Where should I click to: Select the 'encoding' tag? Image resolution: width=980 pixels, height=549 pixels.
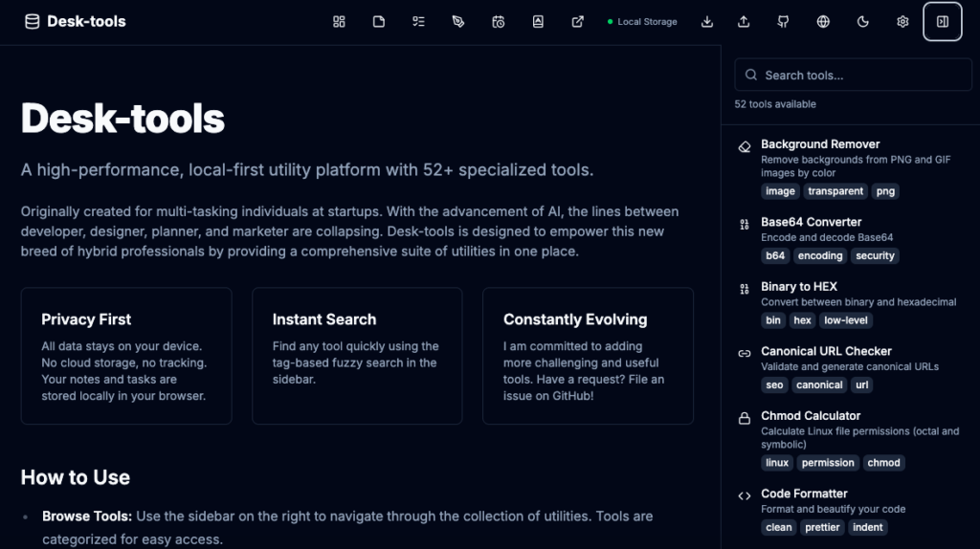820,256
